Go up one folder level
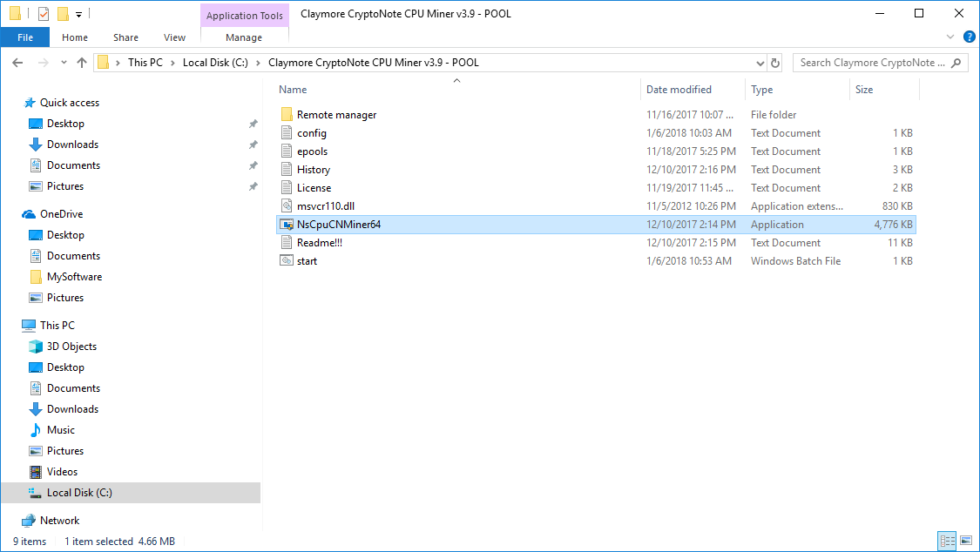The width and height of the screenshot is (980, 552). tap(82, 63)
